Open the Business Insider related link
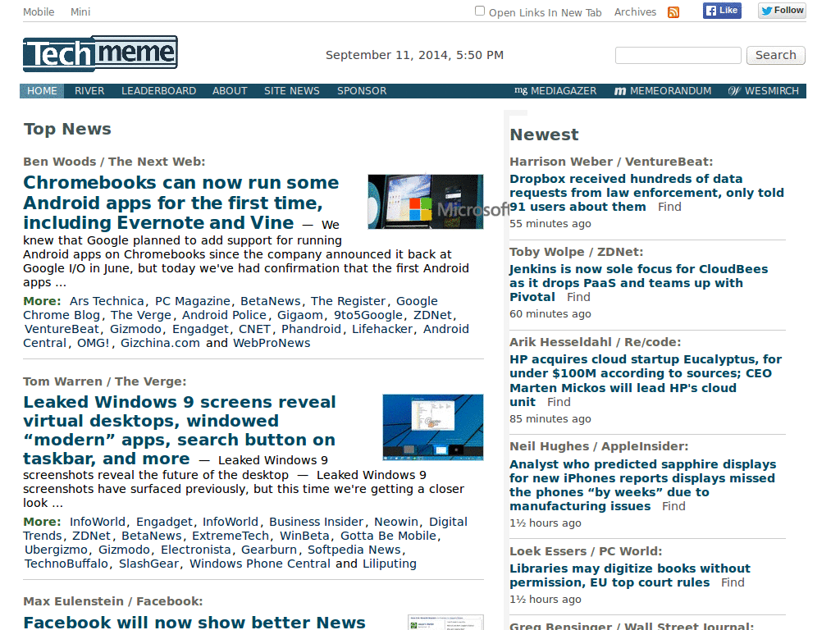Screen dimensions: 840x630 [316, 522]
